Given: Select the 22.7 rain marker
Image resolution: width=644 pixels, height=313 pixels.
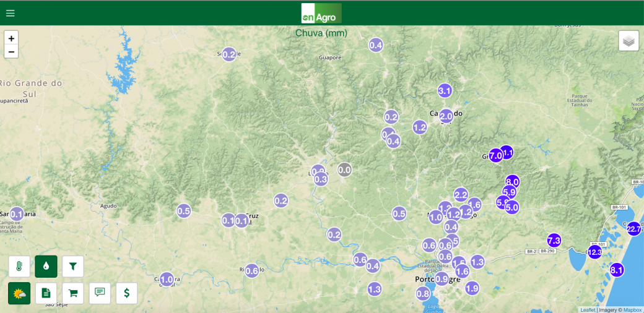Looking at the screenshot, I should (x=633, y=229).
